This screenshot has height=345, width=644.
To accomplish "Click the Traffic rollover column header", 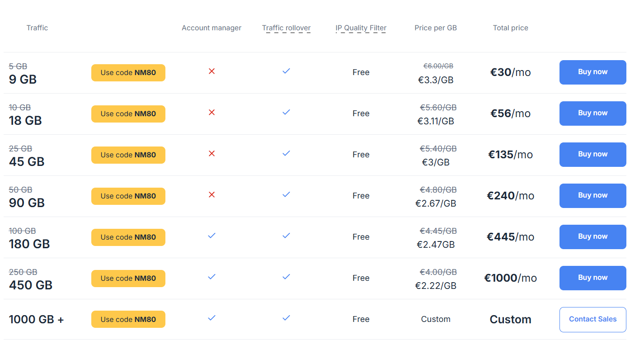I will (286, 28).
